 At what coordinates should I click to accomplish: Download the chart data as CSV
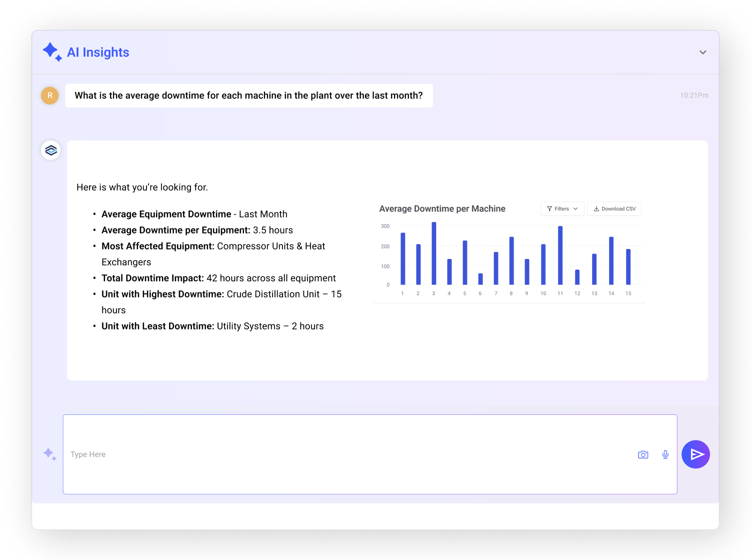click(614, 209)
